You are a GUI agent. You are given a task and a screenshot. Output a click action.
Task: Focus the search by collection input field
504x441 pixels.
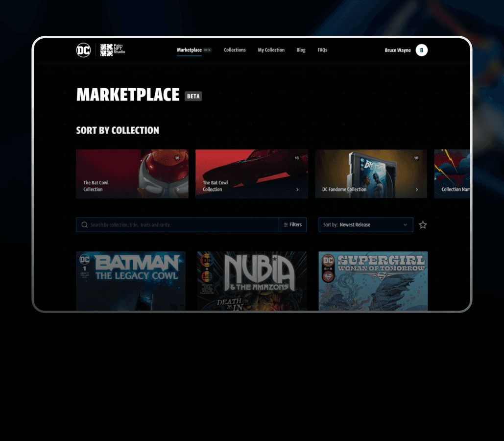click(177, 224)
